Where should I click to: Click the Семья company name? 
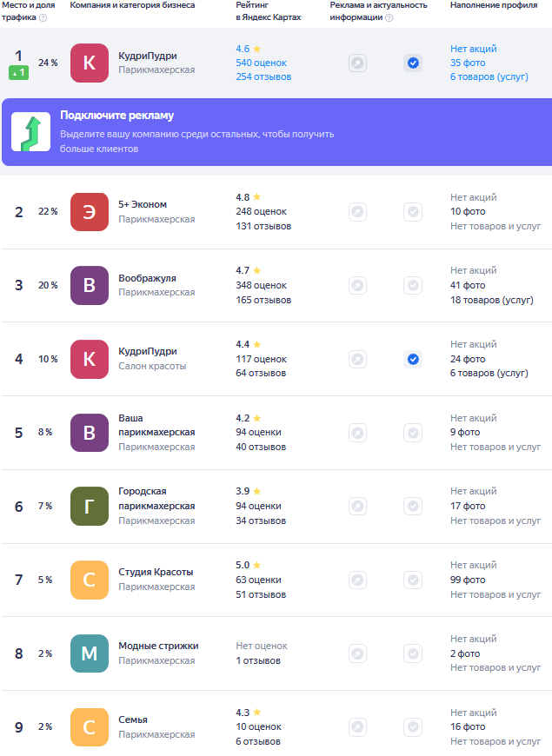tap(133, 720)
